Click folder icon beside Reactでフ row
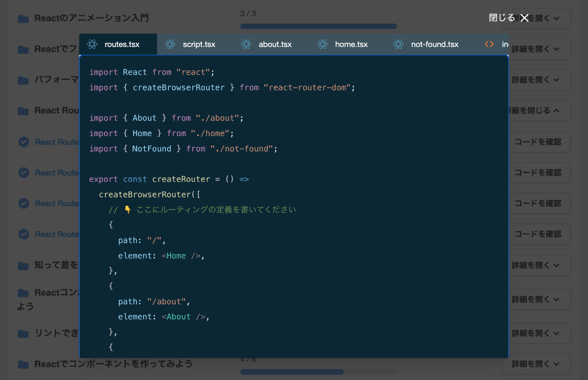 23,50
